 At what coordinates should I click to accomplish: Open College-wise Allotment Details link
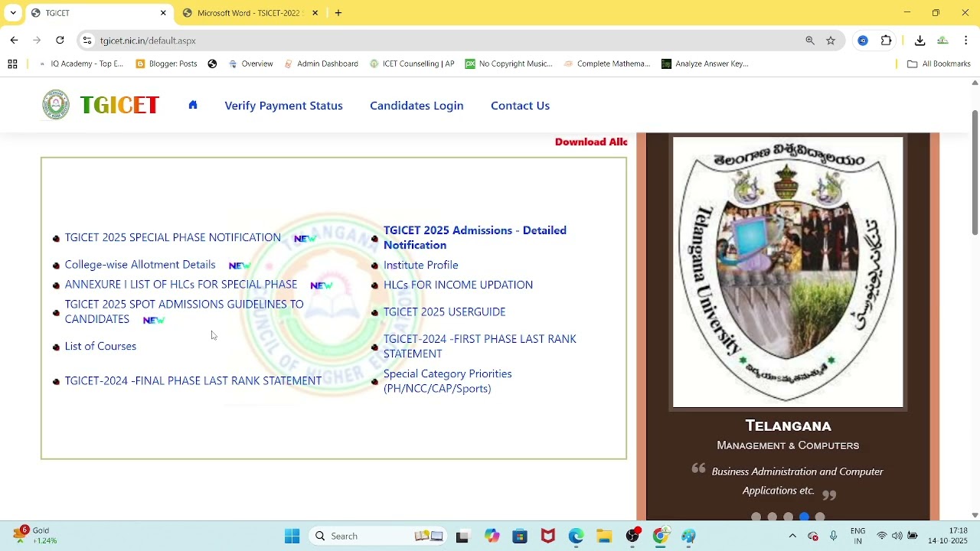click(x=140, y=264)
